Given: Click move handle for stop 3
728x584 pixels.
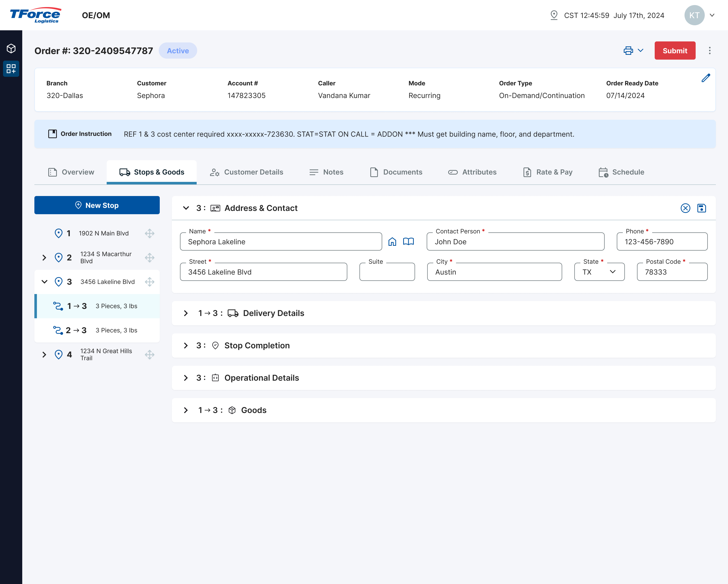Looking at the screenshot, I should (x=150, y=282).
